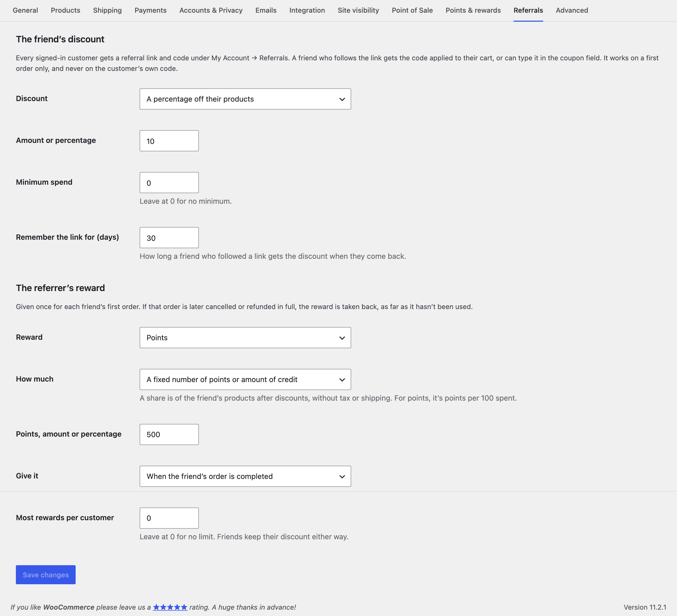
Task: Focus the Points, amount or percentage field
Action: click(169, 434)
